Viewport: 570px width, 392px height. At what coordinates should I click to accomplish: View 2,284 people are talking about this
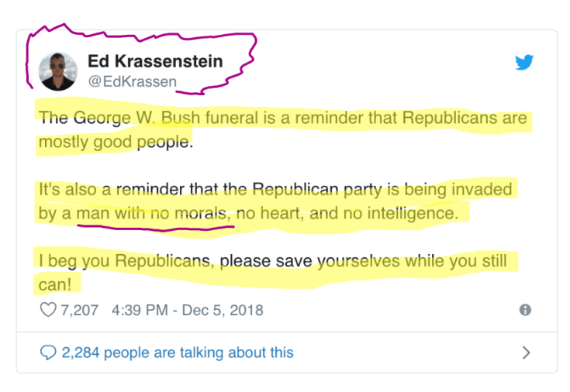point(178,352)
